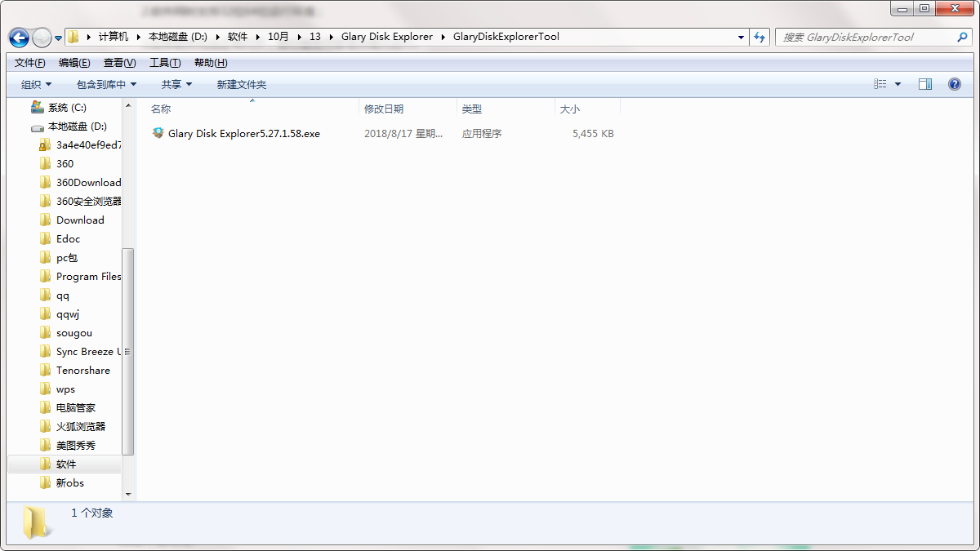This screenshot has height=551, width=980.
Task: Click the Glary Disk Explorer exe file icon
Action: click(158, 133)
